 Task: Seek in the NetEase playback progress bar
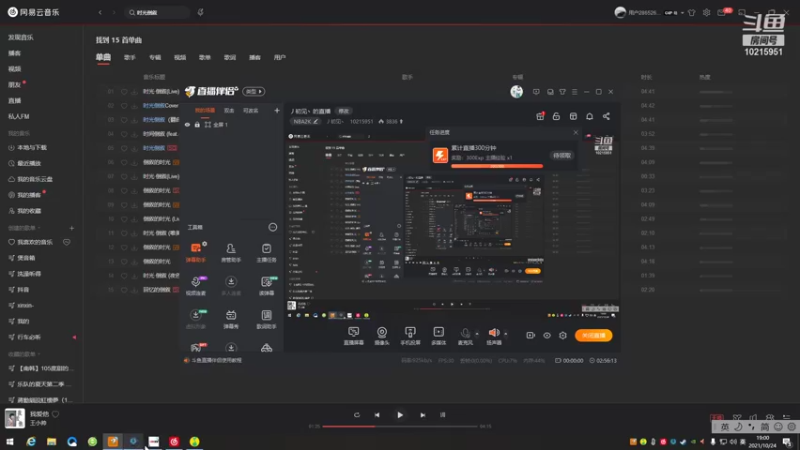coord(399,426)
